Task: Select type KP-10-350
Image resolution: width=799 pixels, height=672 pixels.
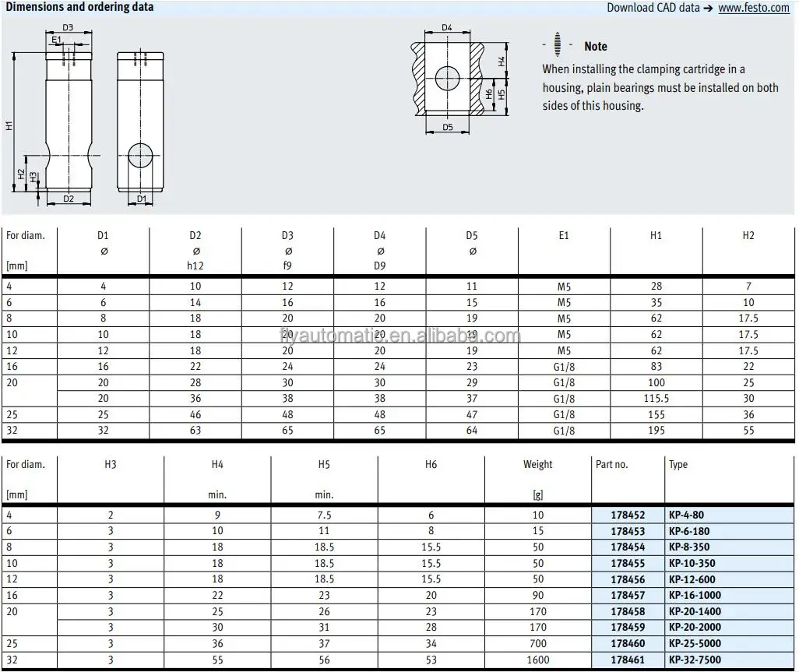Action: coord(692,564)
